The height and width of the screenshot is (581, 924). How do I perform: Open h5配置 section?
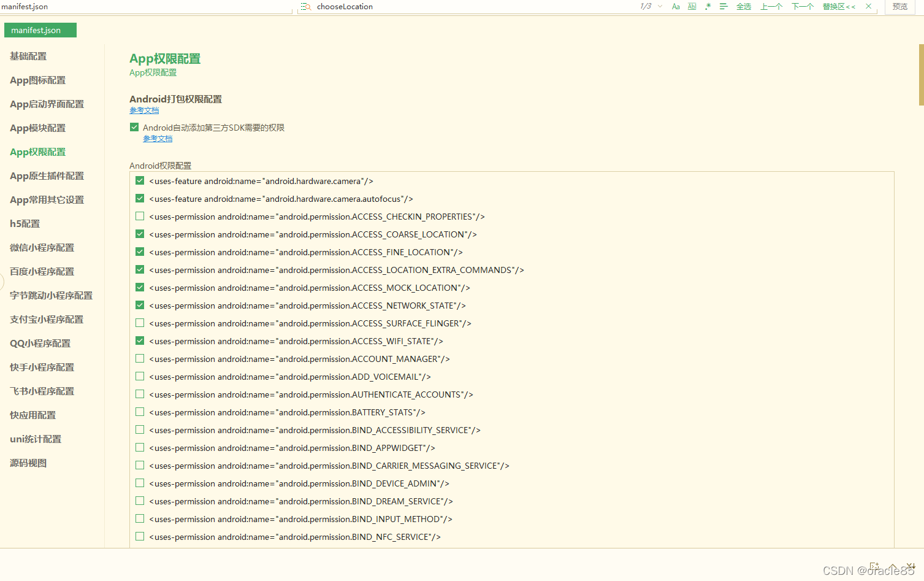click(x=25, y=224)
